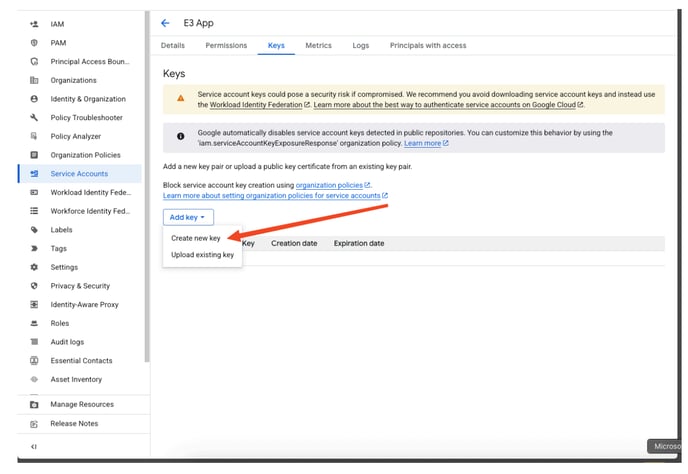
Task: Click the Labels tag icon
Action: coord(35,230)
